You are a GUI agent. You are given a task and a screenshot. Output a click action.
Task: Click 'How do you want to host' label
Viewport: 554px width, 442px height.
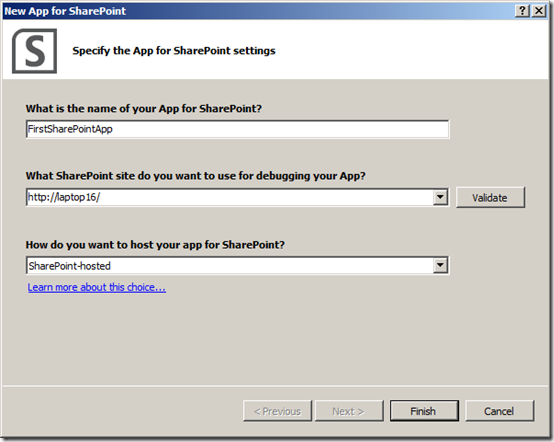click(x=155, y=245)
